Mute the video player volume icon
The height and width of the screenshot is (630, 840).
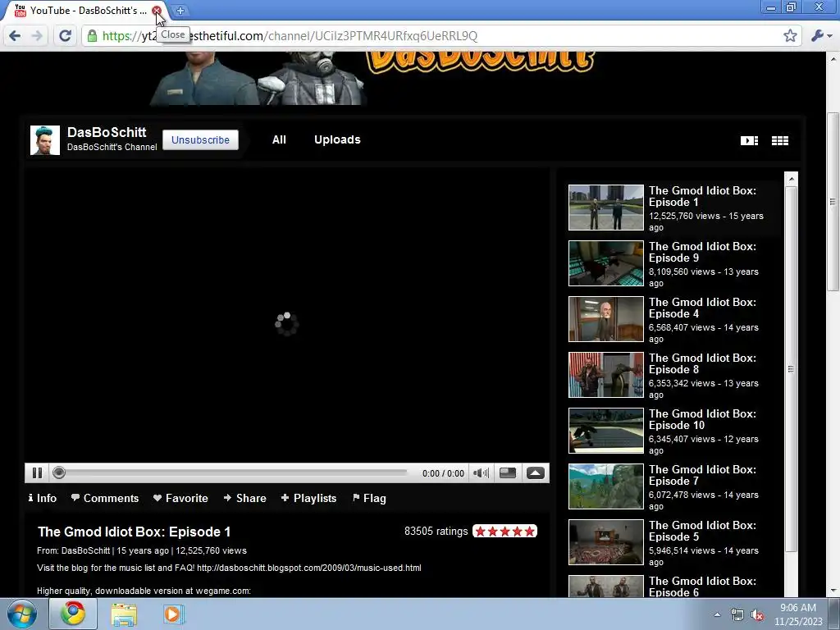[481, 473]
